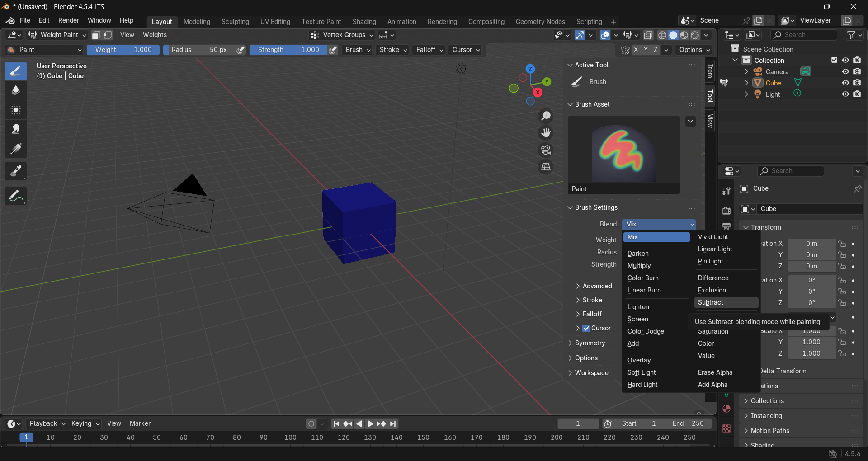
Task: Jump to timeline start frame button
Action: (336, 423)
